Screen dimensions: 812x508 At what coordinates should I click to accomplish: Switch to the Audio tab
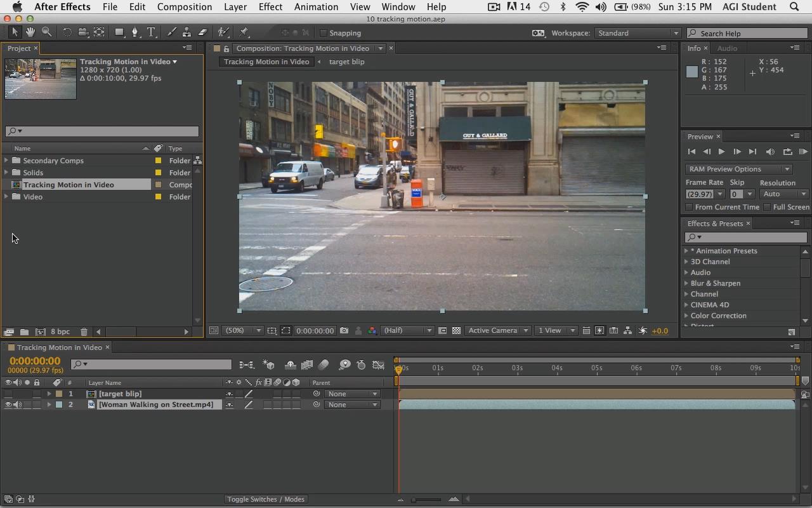click(x=727, y=48)
